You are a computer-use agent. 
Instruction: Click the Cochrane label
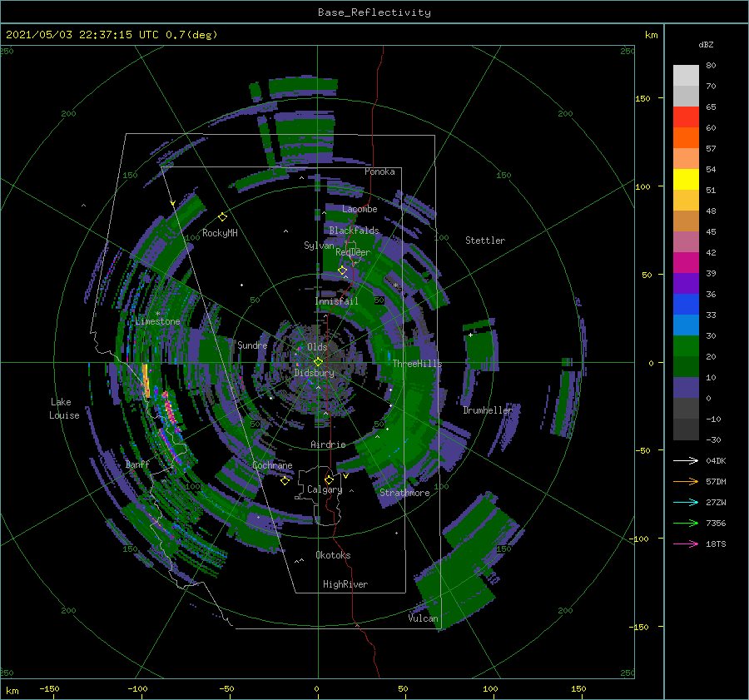click(272, 465)
